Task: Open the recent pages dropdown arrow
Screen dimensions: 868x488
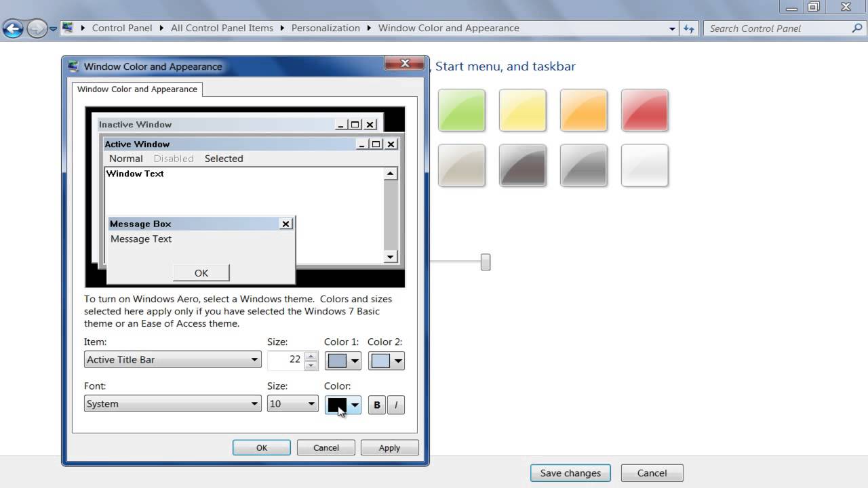Action: pyautogui.click(x=53, y=29)
